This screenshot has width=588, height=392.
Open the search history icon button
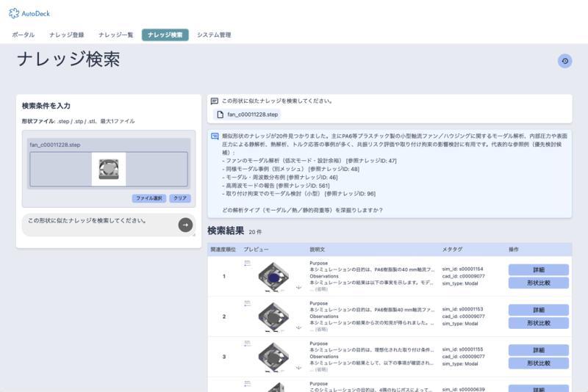coord(564,61)
